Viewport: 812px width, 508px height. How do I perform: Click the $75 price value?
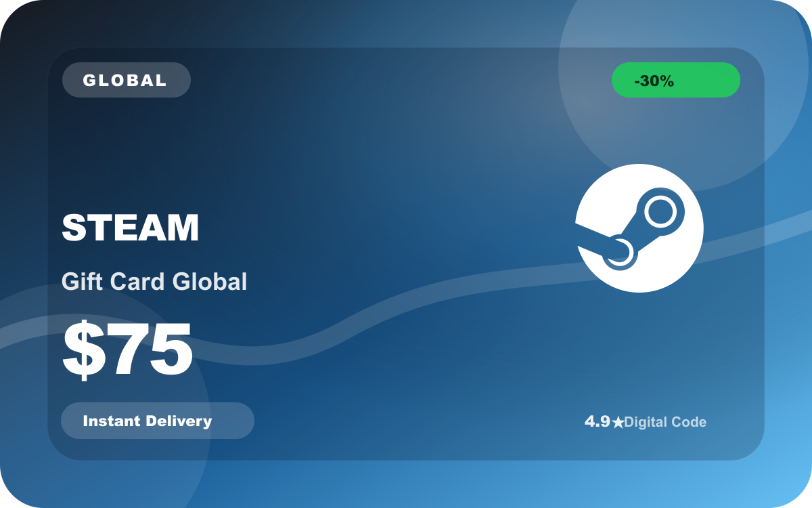(128, 350)
